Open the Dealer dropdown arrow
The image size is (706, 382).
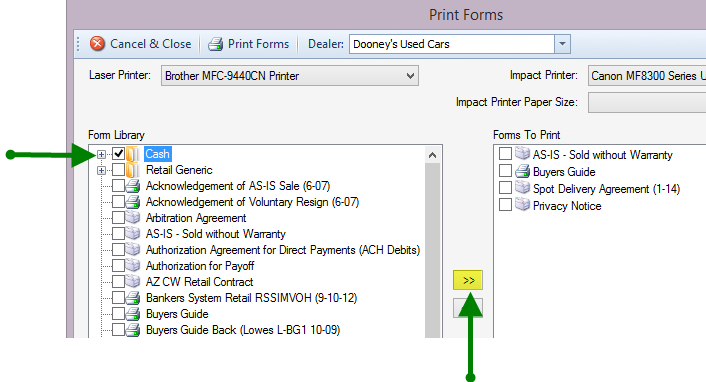[x=562, y=44]
